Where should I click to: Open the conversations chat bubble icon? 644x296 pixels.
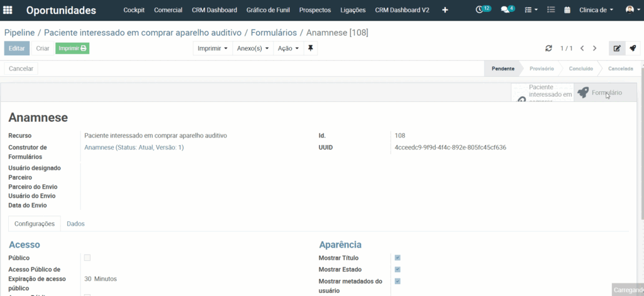(x=505, y=10)
